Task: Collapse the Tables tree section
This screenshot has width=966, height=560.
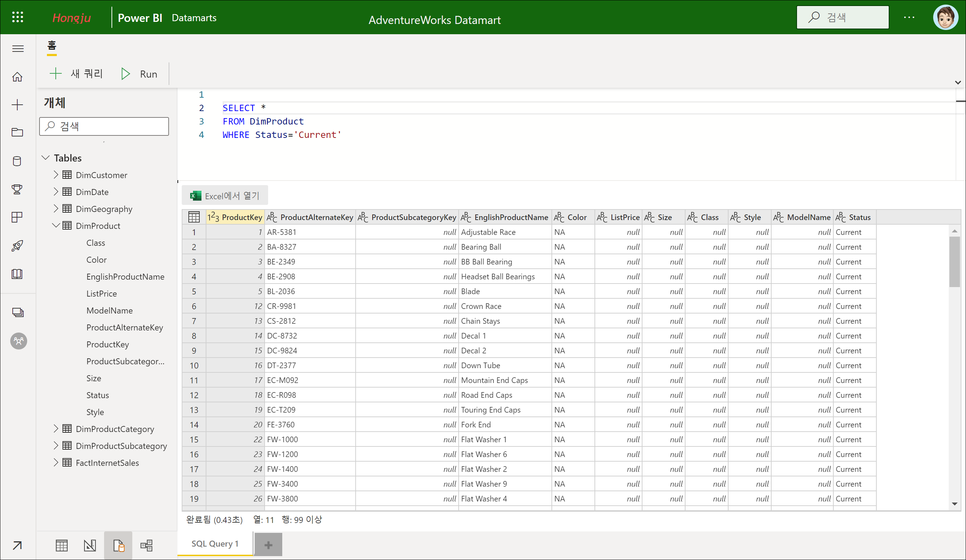Action: (x=46, y=158)
